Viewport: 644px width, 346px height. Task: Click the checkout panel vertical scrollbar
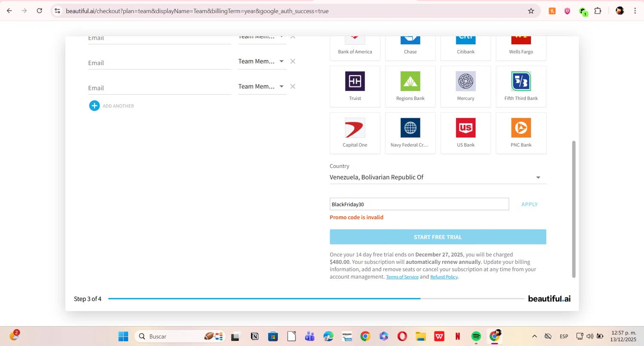(574, 209)
